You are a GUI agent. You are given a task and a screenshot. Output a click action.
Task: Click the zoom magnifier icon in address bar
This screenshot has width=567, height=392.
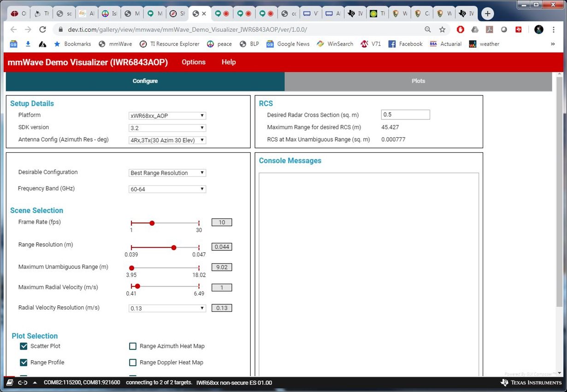tap(428, 30)
